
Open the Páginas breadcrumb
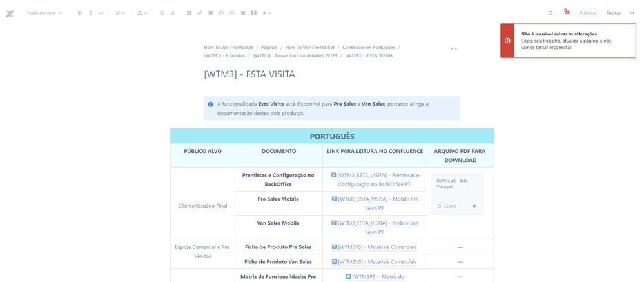(269, 47)
